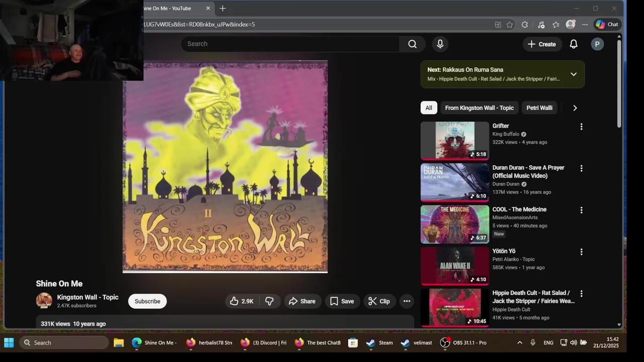Select the All filter chip

(429, 108)
